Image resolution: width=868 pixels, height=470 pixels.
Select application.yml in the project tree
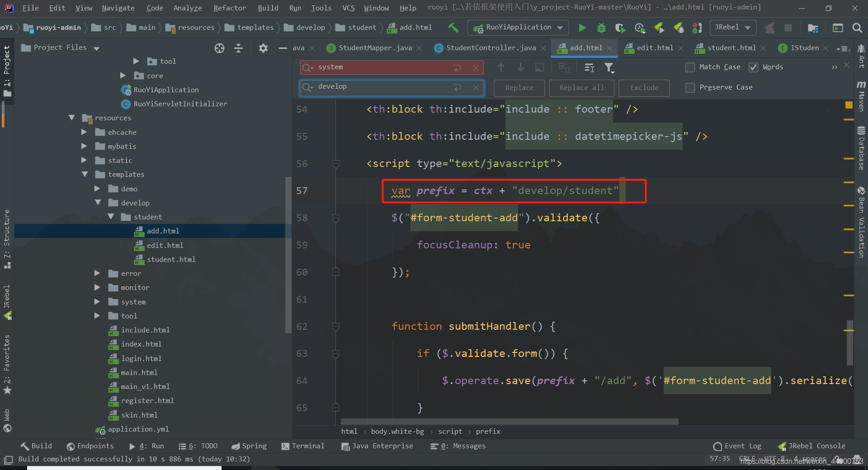pyautogui.click(x=138, y=429)
